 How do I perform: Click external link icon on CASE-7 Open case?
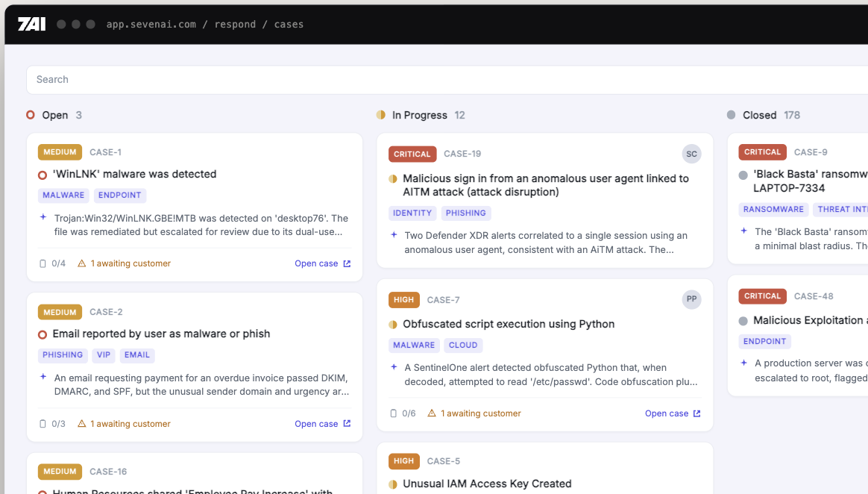coord(697,413)
